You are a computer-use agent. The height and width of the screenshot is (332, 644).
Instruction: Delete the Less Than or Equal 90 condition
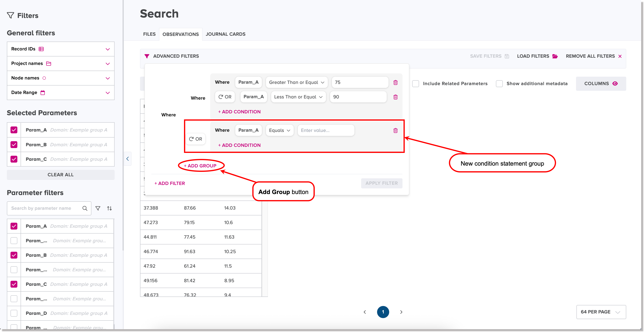pos(395,97)
